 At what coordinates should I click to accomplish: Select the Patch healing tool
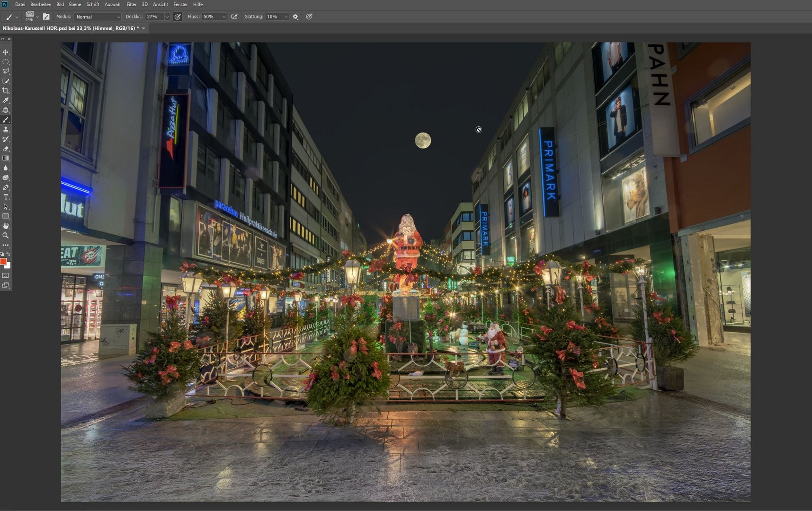click(x=6, y=110)
